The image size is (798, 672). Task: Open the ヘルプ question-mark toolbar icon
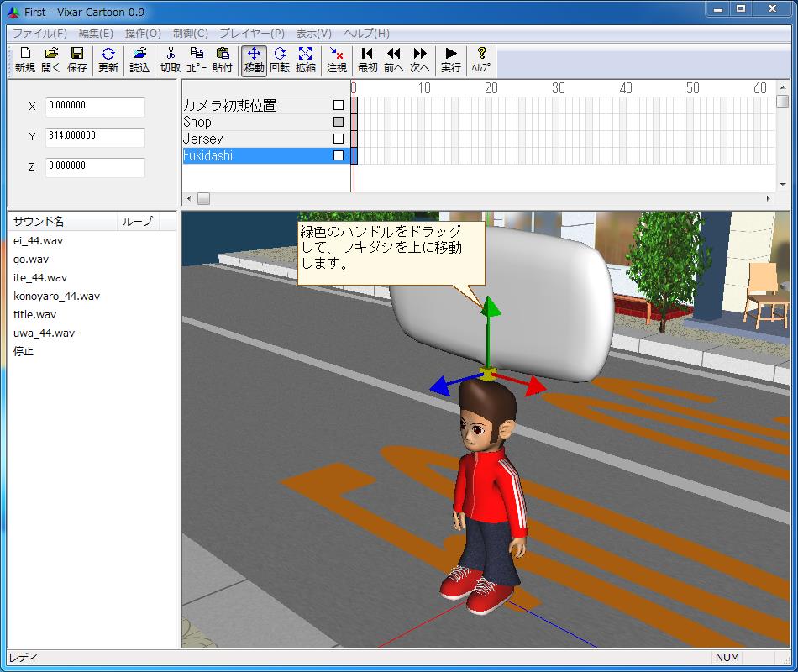[481, 60]
